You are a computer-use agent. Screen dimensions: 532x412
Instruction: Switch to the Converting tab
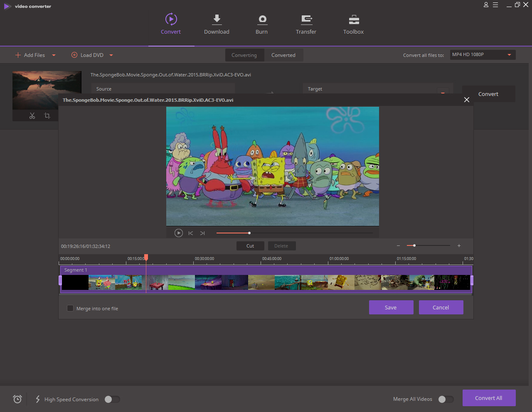pos(244,55)
